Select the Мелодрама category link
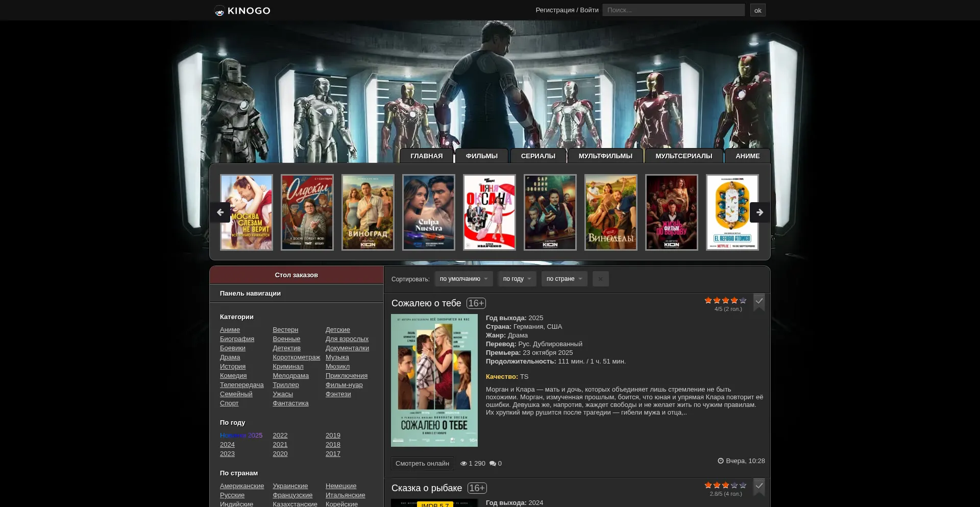980x507 pixels. coord(290,376)
